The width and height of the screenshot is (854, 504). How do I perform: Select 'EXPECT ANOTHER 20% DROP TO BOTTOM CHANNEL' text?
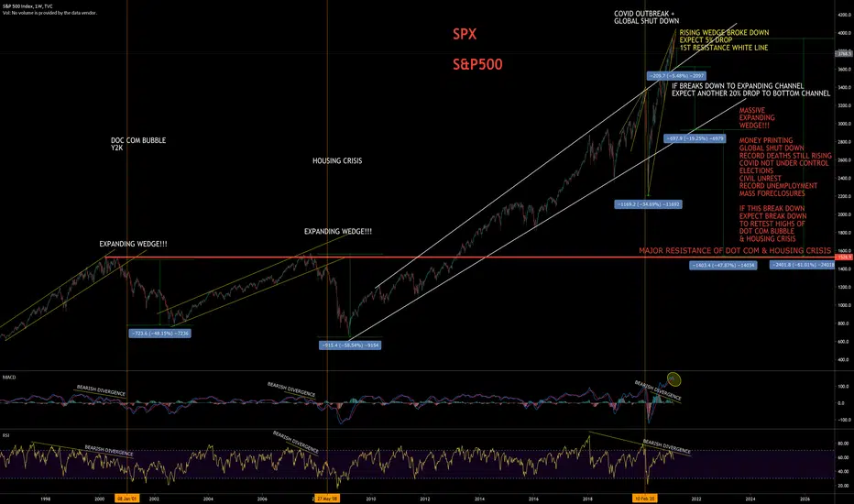[x=750, y=93]
